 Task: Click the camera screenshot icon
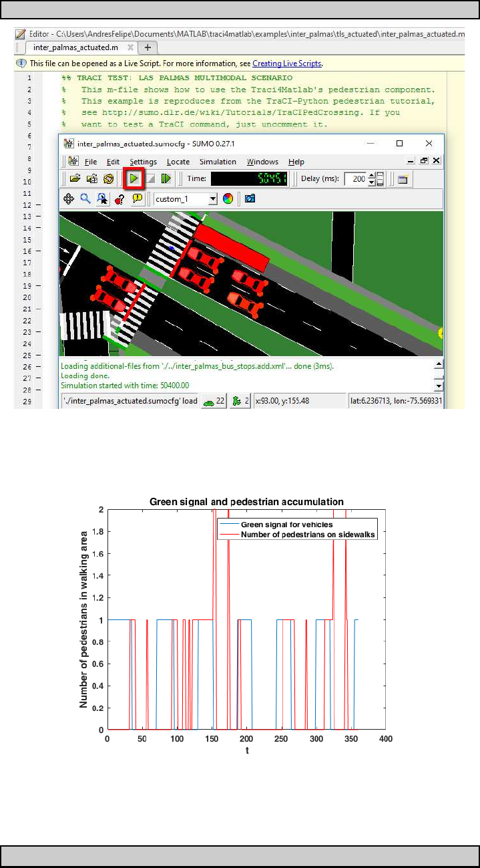250,198
